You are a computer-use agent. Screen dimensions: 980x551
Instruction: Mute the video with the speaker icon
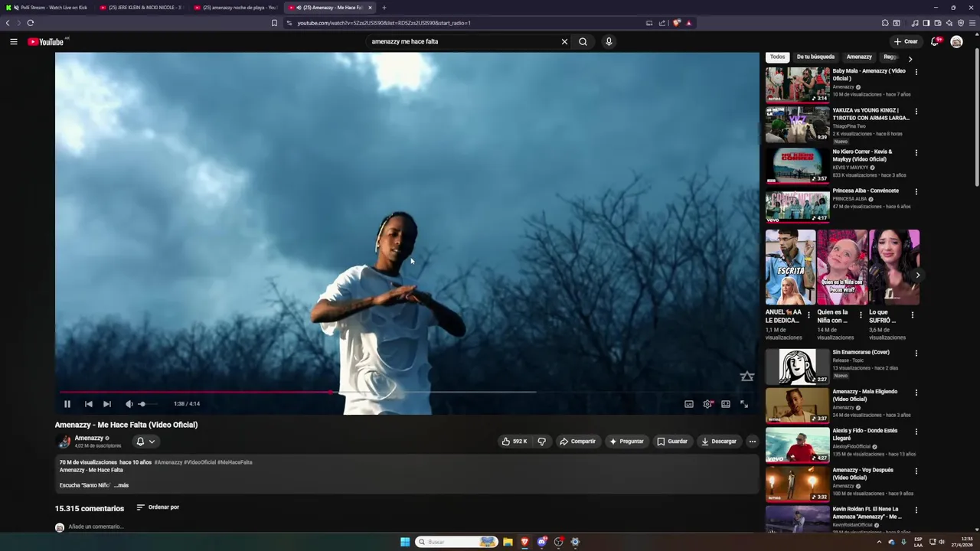pyautogui.click(x=129, y=404)
